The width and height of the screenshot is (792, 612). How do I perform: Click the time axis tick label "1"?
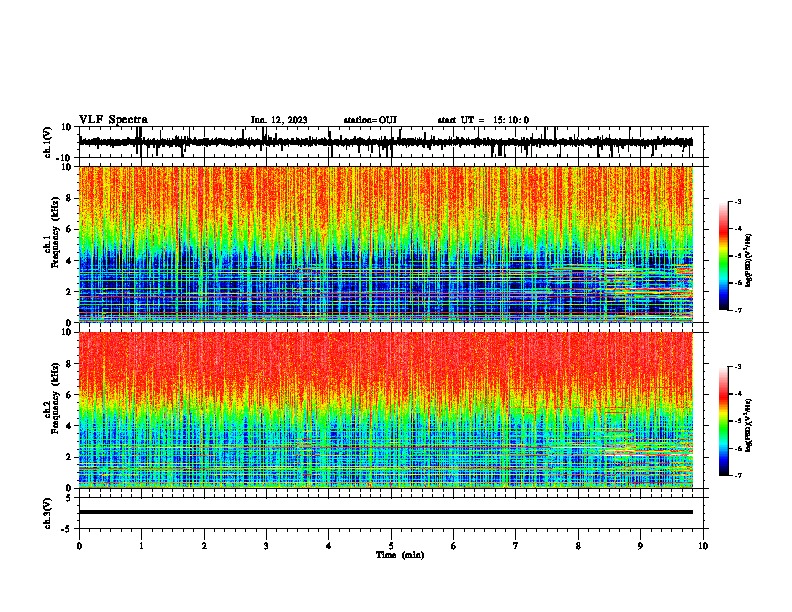[x=141, y=546]
